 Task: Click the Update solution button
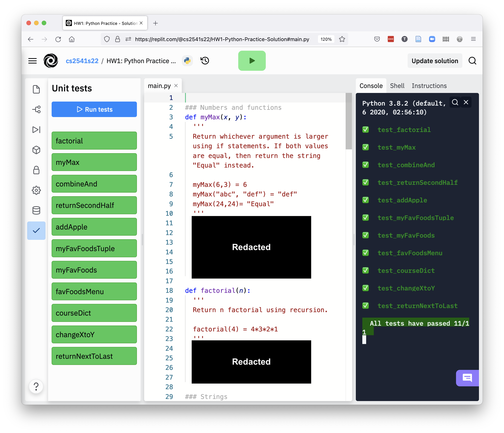[435, 61]
